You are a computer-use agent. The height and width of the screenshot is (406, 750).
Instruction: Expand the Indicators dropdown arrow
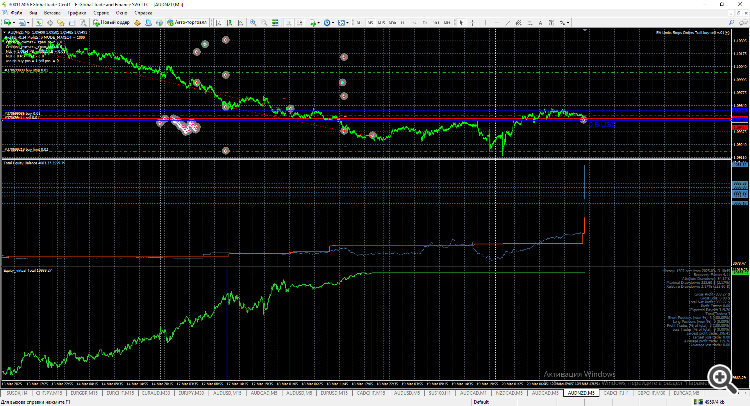point(319,22)
